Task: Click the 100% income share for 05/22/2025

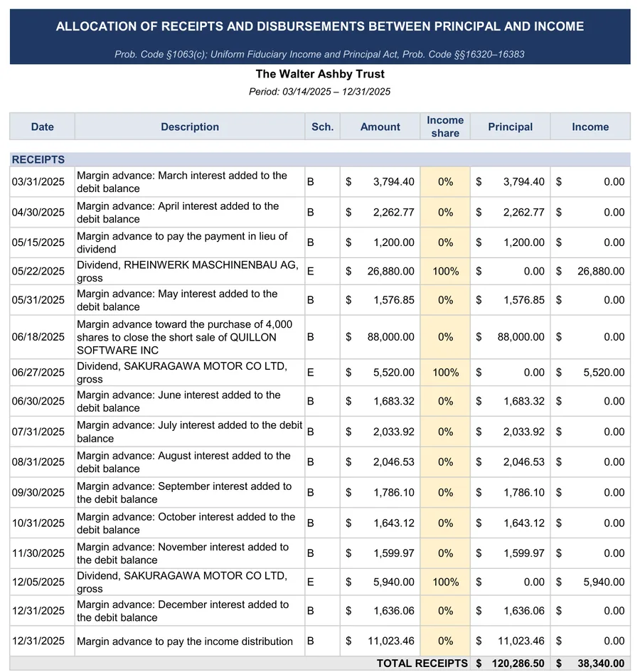Action: (445, 271)
